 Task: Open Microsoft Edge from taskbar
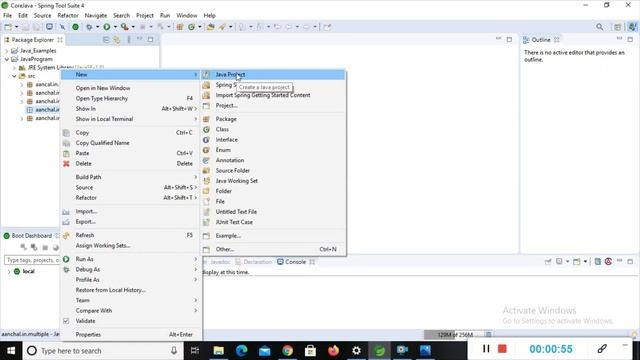[x=242, y=350]
